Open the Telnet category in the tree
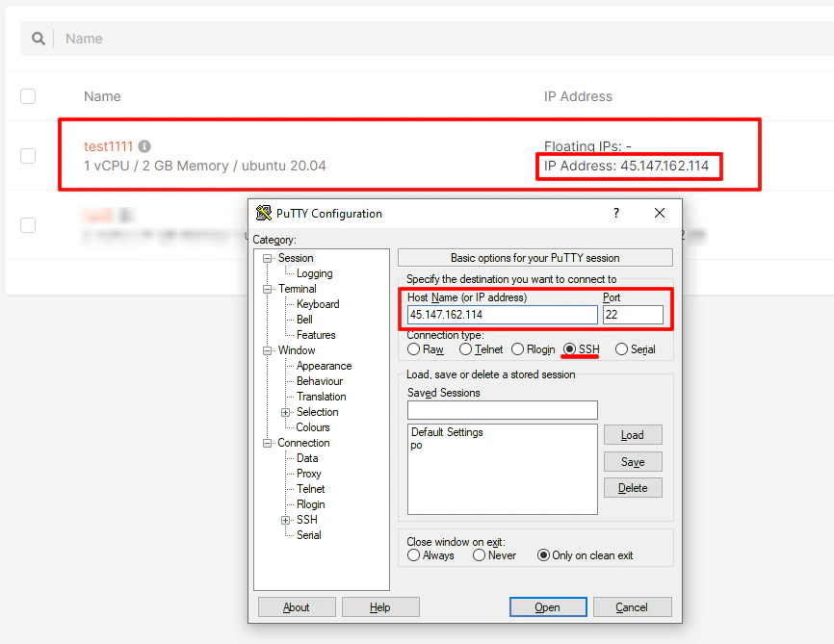Viewport: 834px width, 644px height. [311, 489]
